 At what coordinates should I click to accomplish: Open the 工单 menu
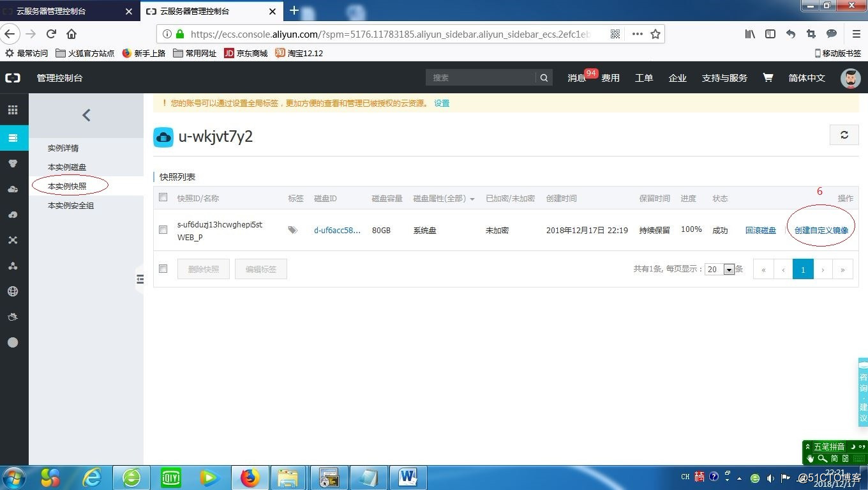[644, 78]
